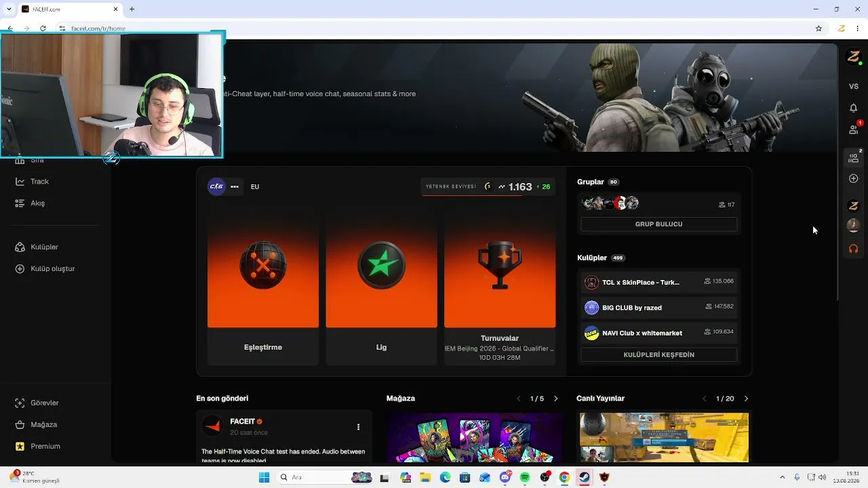Click the taskbar Ara search box
Viewport: 868px width, 488px height.
coord(325,478)
